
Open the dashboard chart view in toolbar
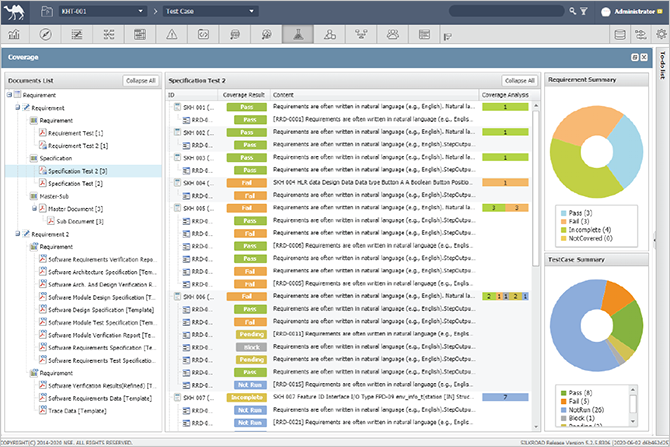(x=14, y=34)
